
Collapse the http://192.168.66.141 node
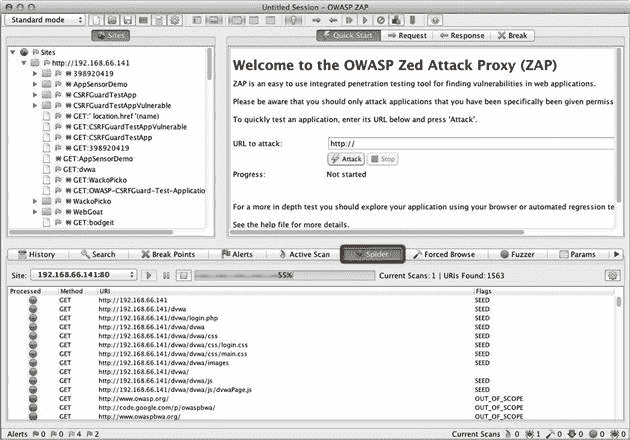pyautogui.click(x=24, y=63)
